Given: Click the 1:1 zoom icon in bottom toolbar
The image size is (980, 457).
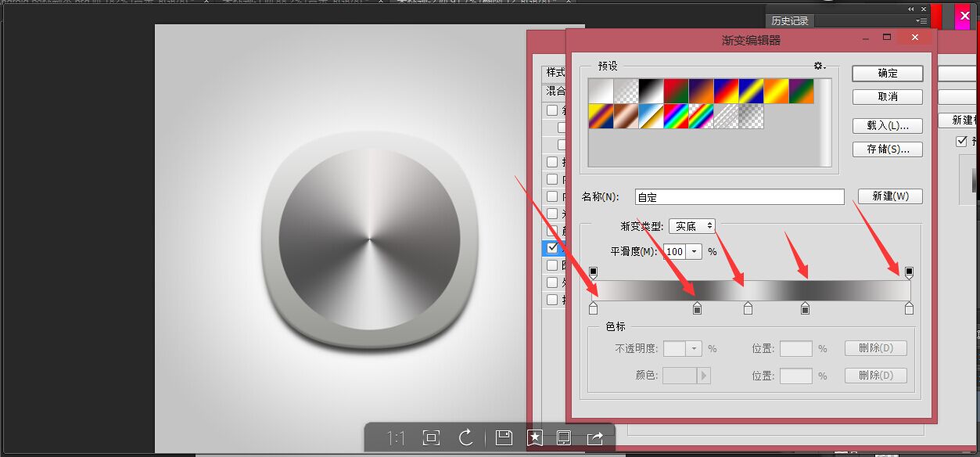Looking at the screenshot, I should [x=396, y=438].
